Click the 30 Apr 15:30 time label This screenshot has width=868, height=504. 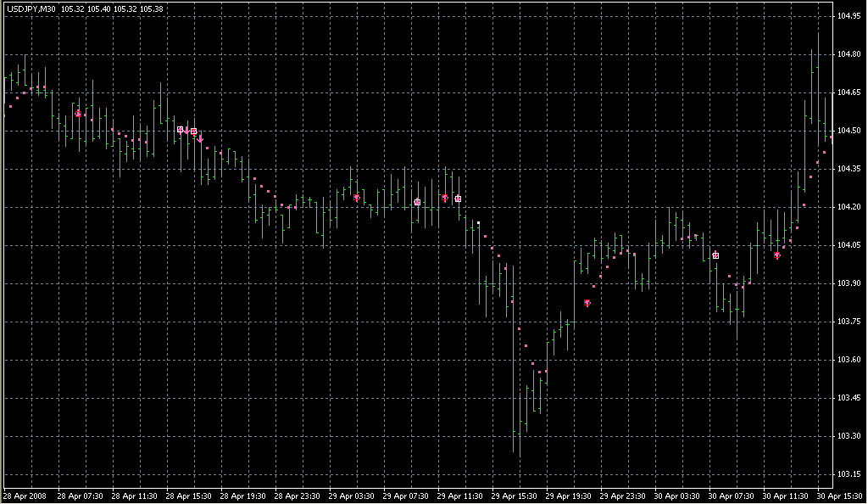tap(837, 496)
